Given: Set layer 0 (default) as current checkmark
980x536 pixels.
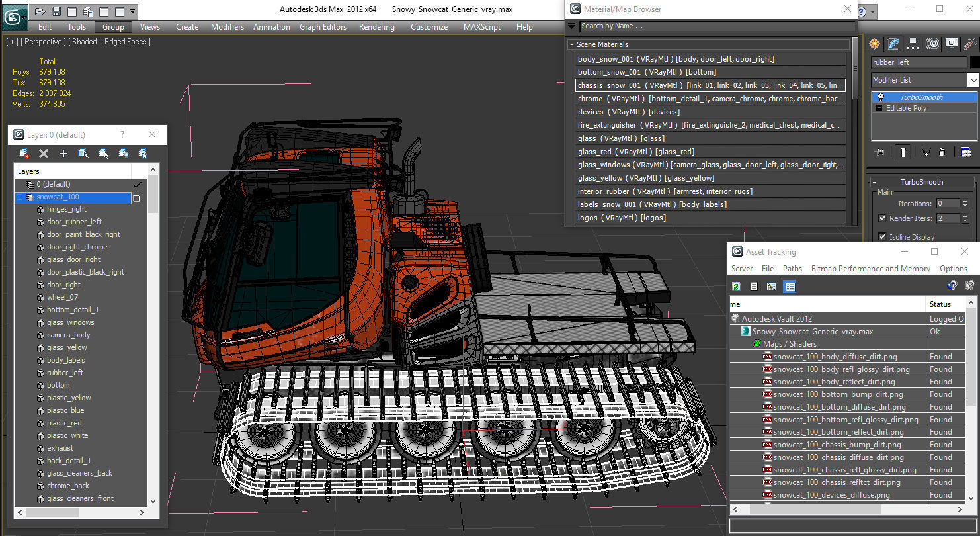Looking at the screenshot, I should (137, 185).
